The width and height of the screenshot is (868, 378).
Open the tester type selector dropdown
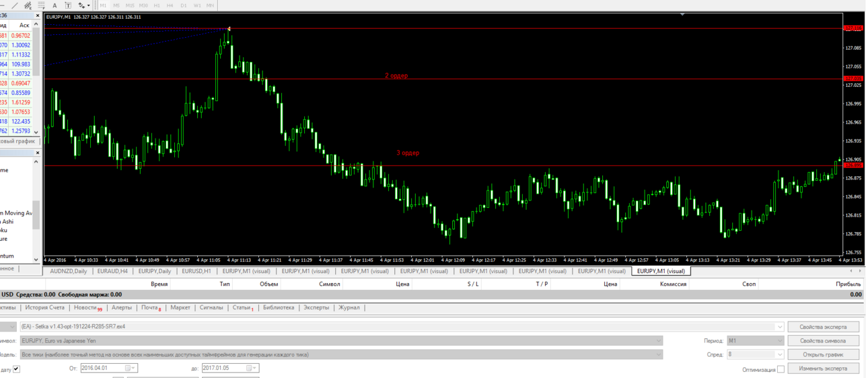coord(12,327)
